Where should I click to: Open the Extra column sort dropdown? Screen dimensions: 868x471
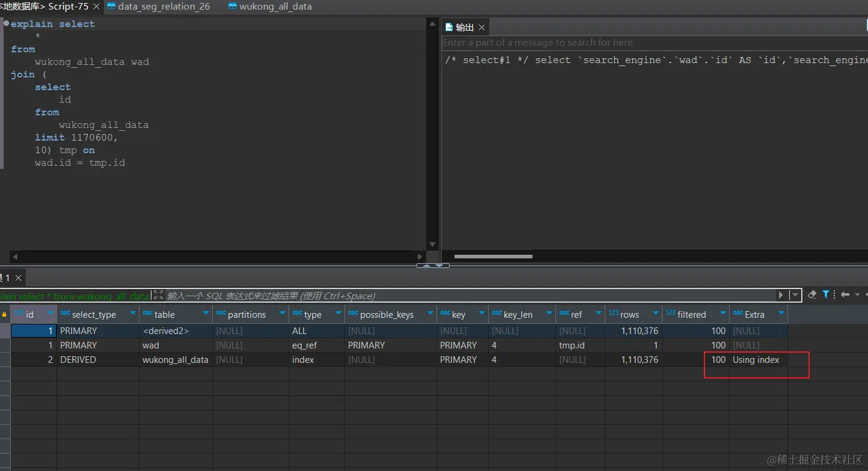point(781,313)
